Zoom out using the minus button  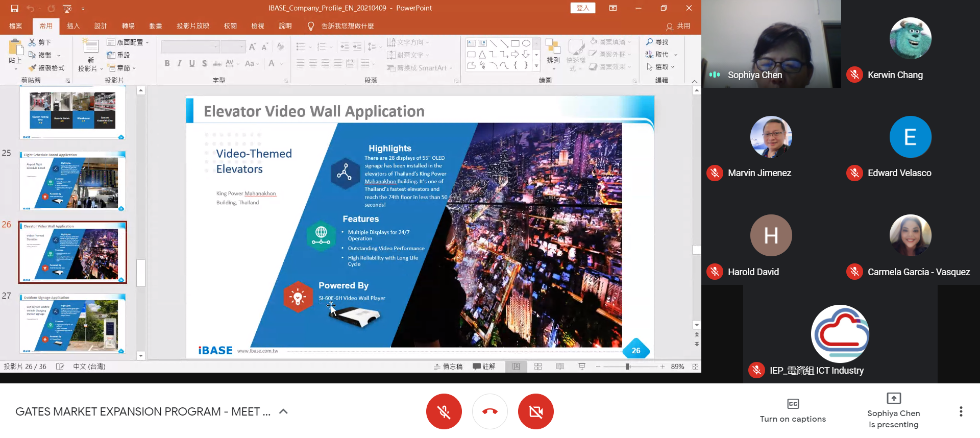pos(598,367)
